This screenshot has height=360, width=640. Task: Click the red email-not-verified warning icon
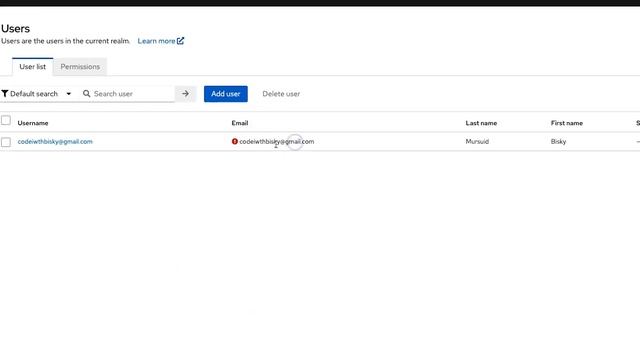coord(235,142)
